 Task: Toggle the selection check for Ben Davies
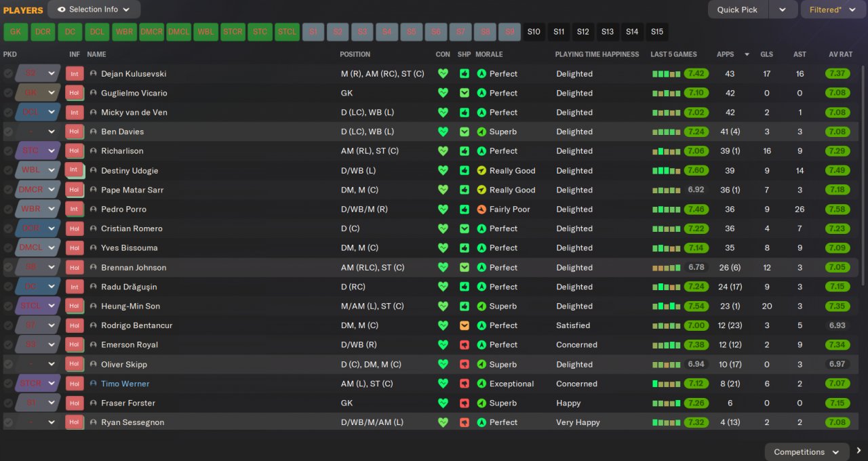[x=8, y=132]
